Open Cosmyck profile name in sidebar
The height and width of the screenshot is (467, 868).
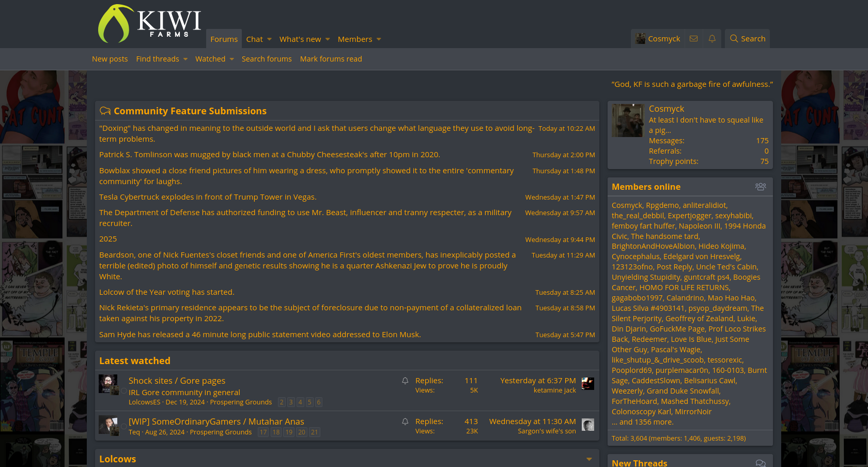[667, 109]
